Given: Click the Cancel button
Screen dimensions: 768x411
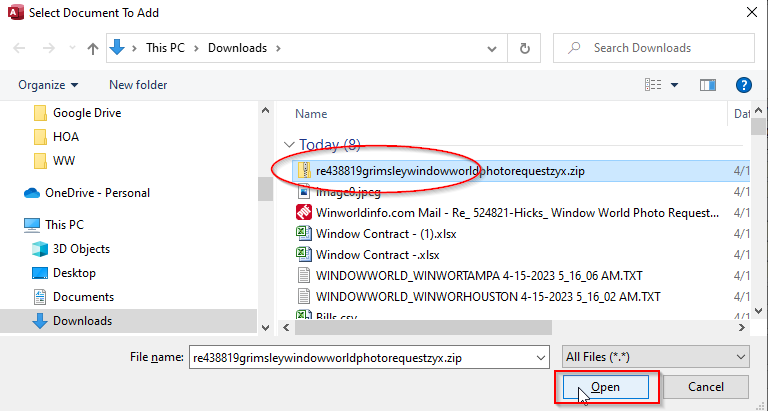Looking at the screenshot, I should click(706, 387).
